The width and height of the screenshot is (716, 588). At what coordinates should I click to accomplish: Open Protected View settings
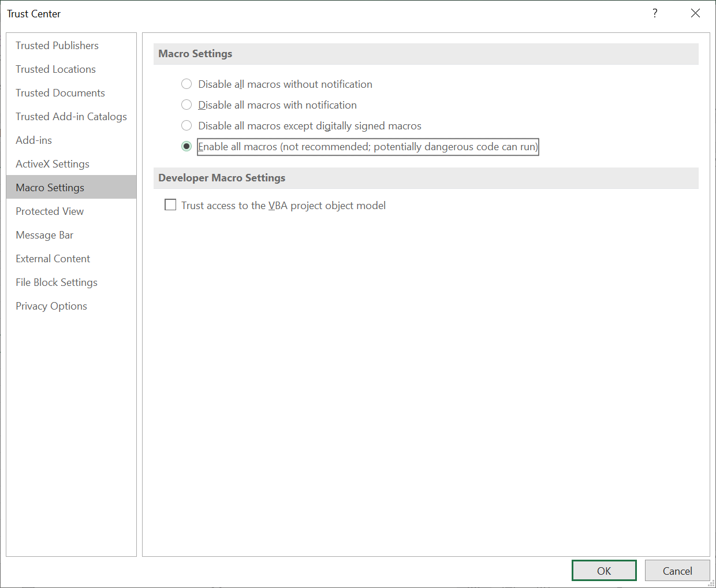pyautogui.click(x=71, y=211)
